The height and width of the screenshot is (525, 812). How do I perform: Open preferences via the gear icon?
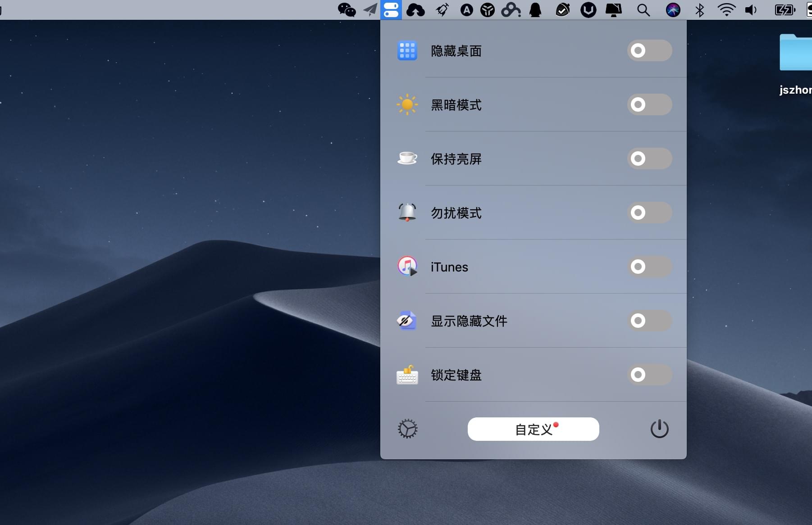407,429
